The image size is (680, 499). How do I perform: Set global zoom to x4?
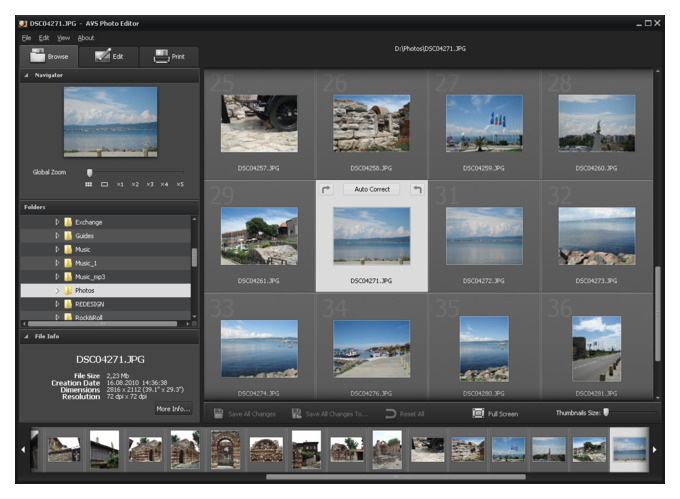(x=164, y=184)
